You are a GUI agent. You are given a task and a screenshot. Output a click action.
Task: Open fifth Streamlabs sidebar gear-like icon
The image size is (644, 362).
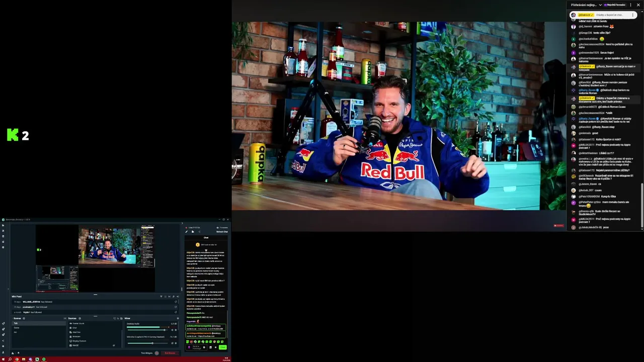click(3, 247)
